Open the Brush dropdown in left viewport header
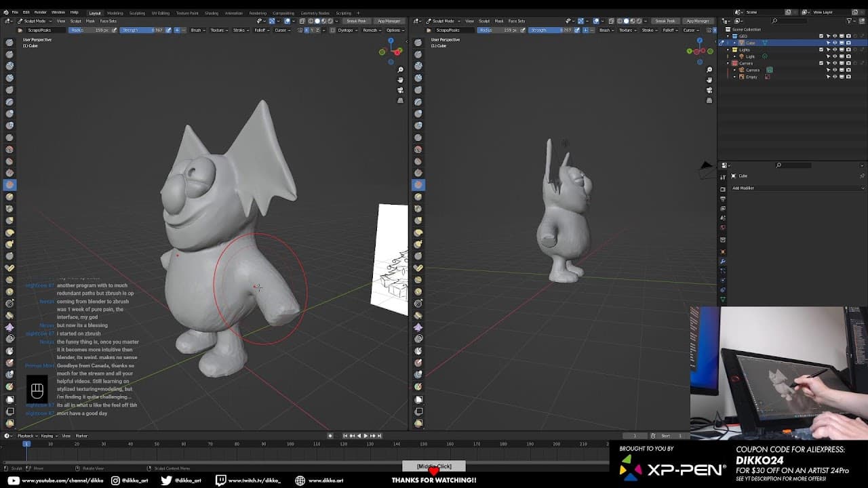Image resolution: width=868 pixels, height=488 pixels. 198,30
